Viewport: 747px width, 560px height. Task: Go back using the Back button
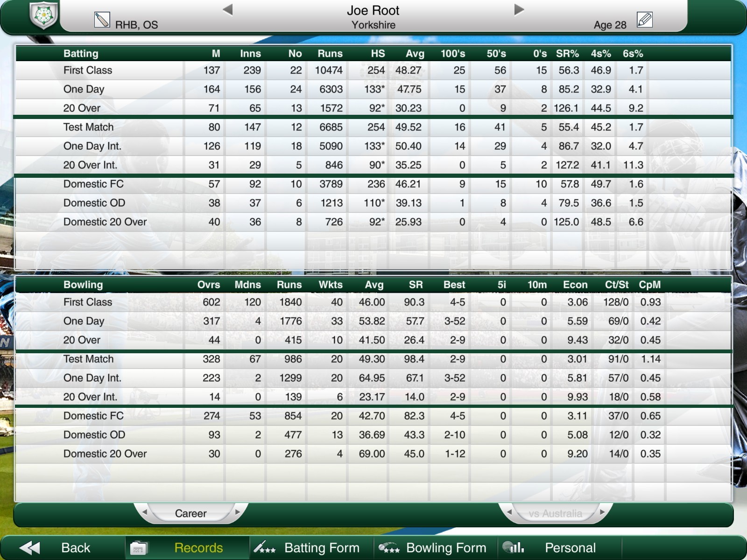[x=63, y=547]
